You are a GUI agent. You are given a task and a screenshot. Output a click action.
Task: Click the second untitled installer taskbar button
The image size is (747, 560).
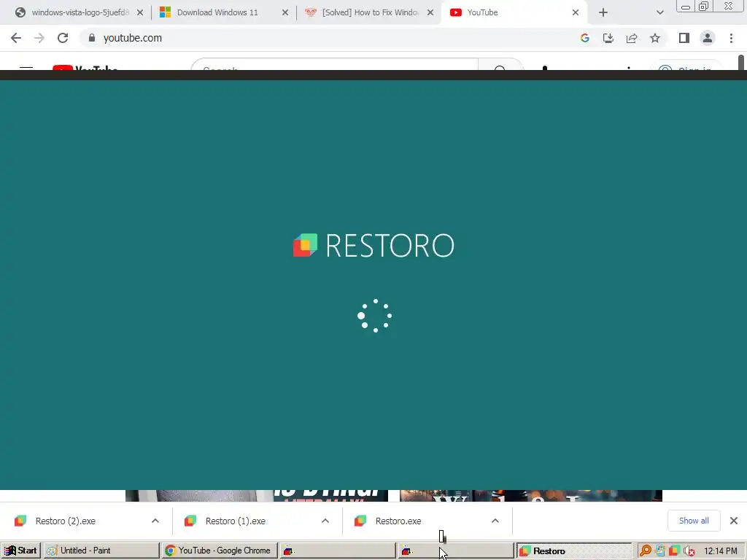click(455, 551)
